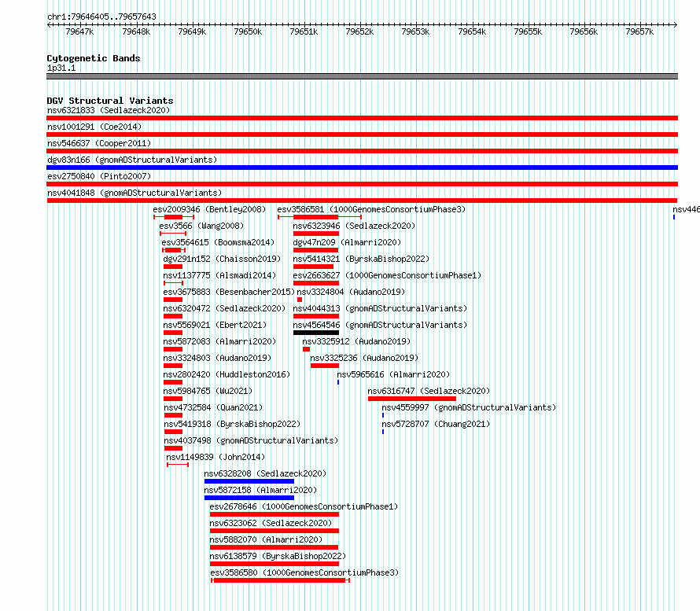
Task: Open nsv4559997 (gnomADStructuralVariants) variant
Action: point(469,407)
